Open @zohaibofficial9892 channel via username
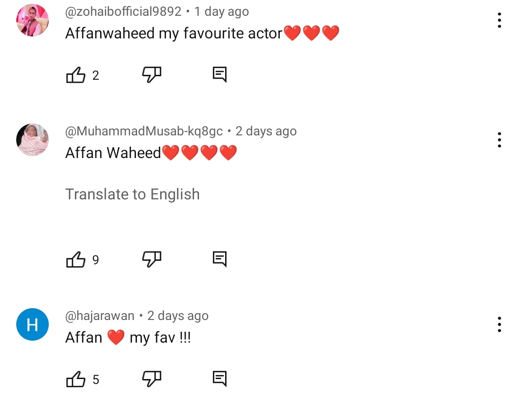532x414 pixels. pos(123,12)
